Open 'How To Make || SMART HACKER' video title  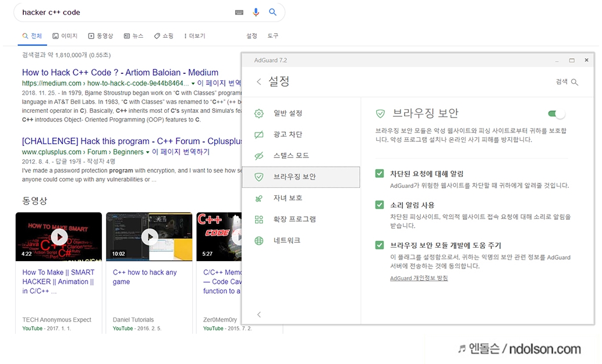(x=58, y=281)
